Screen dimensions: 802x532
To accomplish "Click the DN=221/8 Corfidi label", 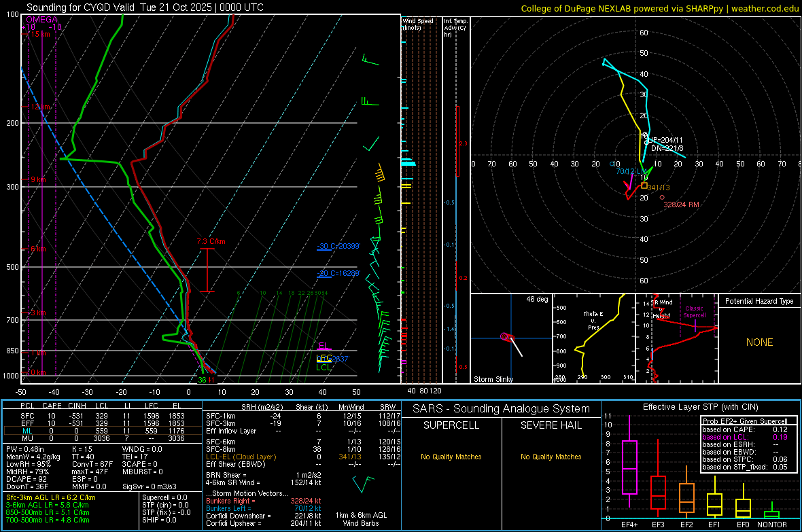I will click(x=667, y=148).
